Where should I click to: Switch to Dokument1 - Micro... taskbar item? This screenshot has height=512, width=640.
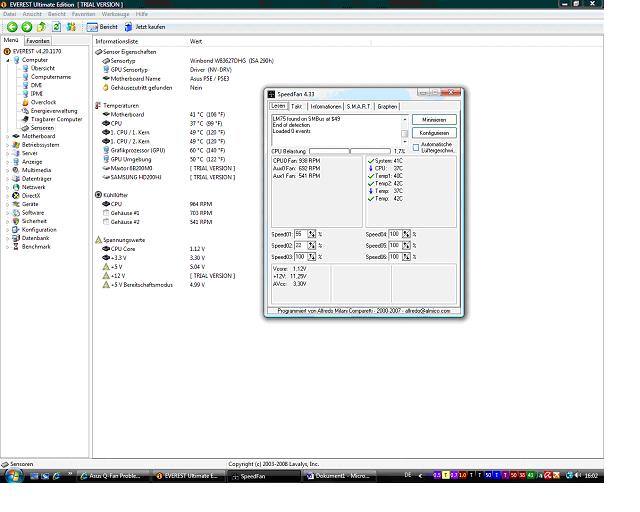click(339, 476)
